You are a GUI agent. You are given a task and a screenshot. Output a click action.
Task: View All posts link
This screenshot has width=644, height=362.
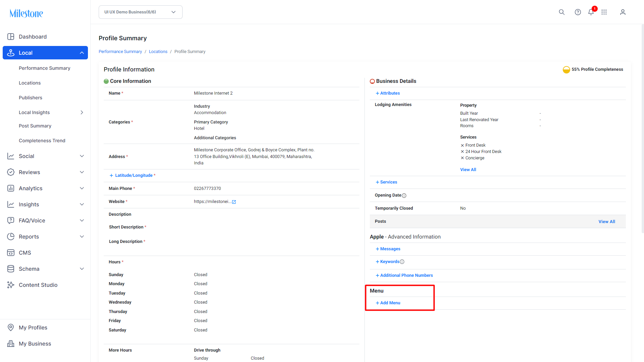pos(607,222)
